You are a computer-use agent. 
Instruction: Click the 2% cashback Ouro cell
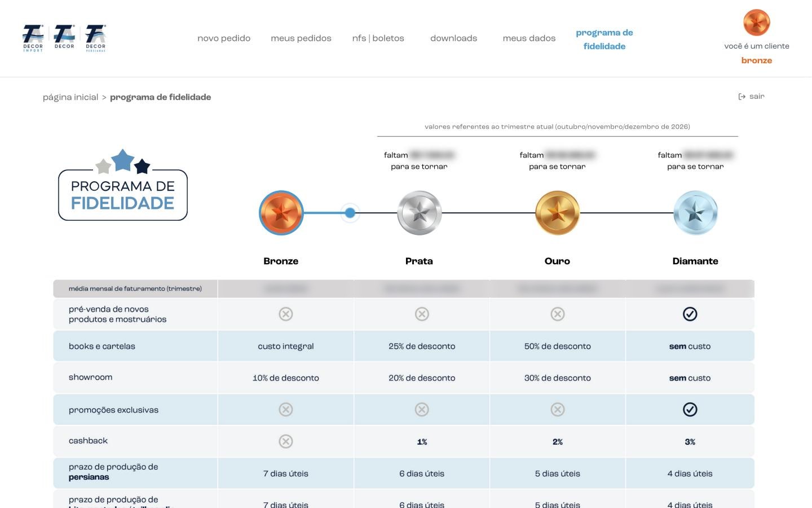[x=558, y=441]
